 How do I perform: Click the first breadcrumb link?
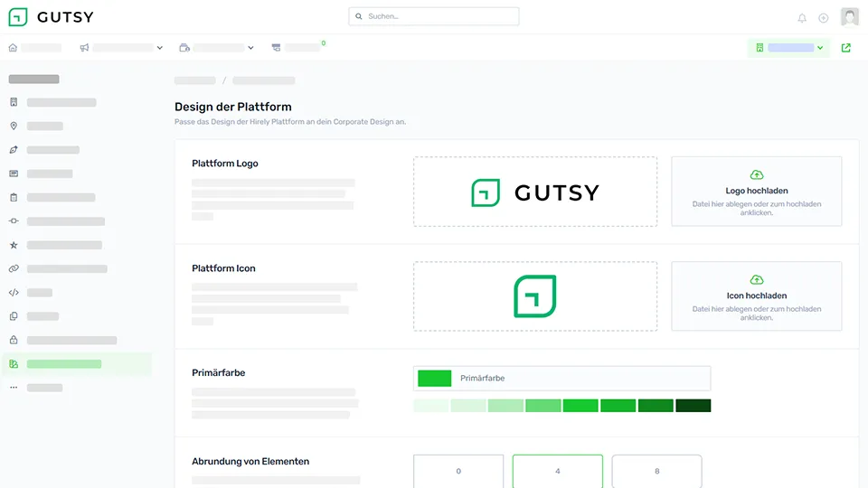[195, 80]
